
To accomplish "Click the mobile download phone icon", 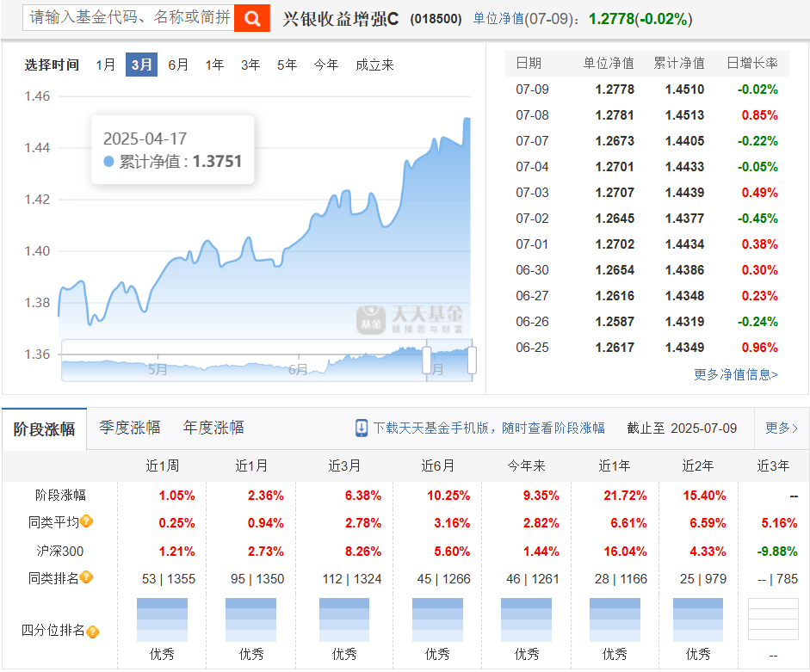I will click(x=362, y=428).
